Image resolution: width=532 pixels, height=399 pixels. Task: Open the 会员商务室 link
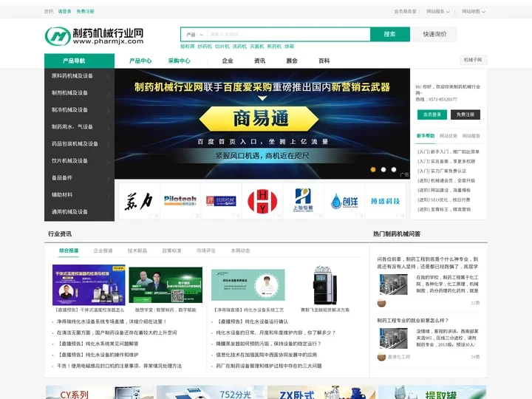pos(405,12)
